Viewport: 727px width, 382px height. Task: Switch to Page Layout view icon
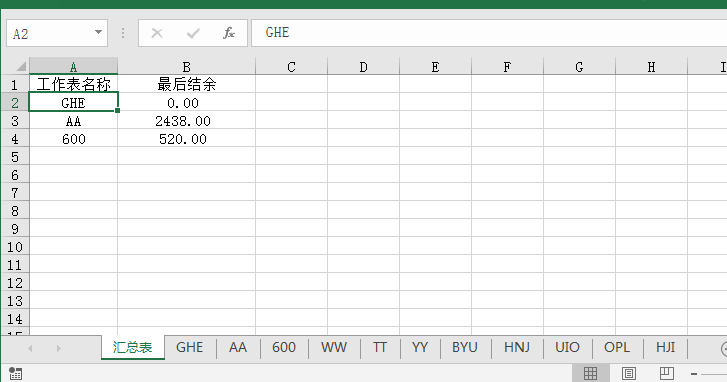coord(629,373)
